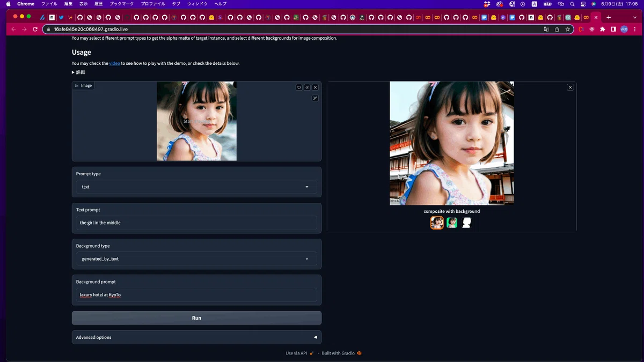Viewport: 644px width, 362px height.
Task: Click the Usage heading
Action: coord(82,52)
